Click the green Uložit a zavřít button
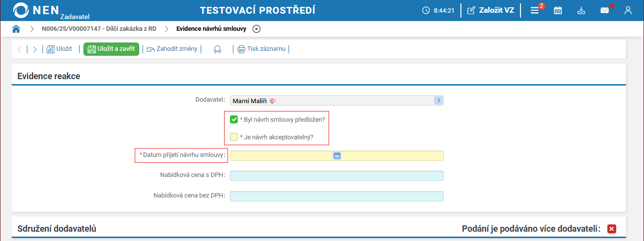Screen dimensions: 644x241 [111, 49]
